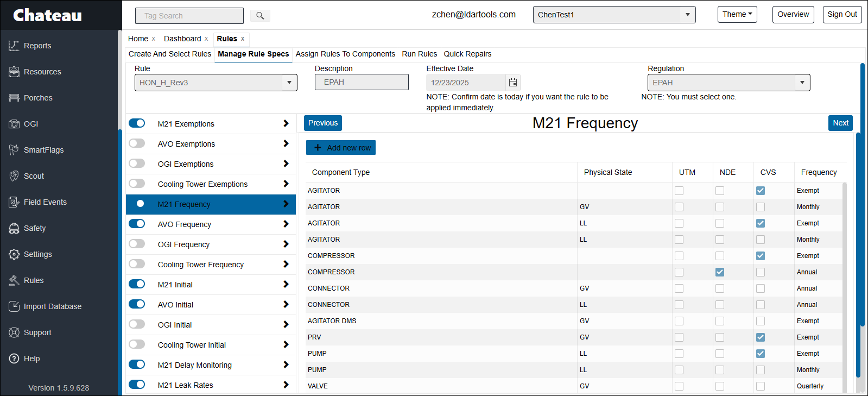The height and width of the screenshot is (396, 868).
Task: Click the magnifier icon beside Tag Search
Action: (260, 16)
